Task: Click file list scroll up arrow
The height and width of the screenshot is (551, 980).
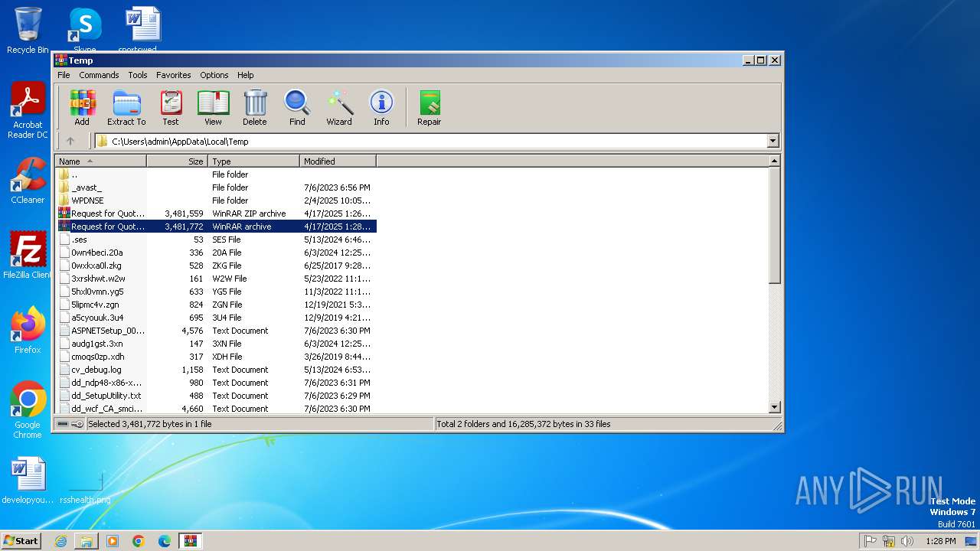Action: tap(774, 161)
